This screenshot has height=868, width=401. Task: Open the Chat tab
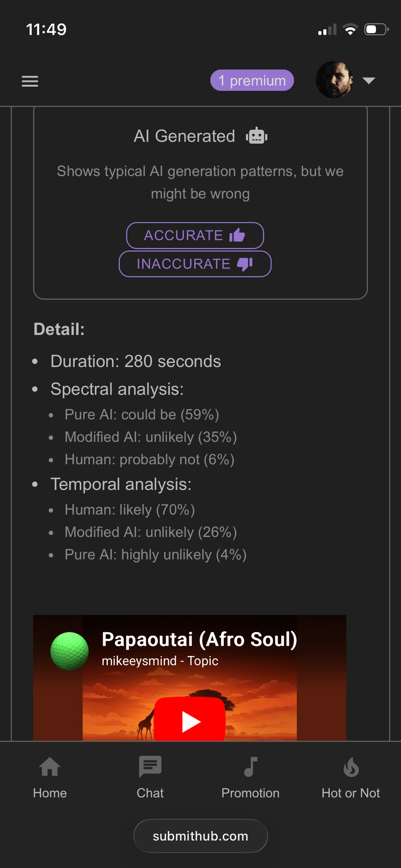click(150, 777)
